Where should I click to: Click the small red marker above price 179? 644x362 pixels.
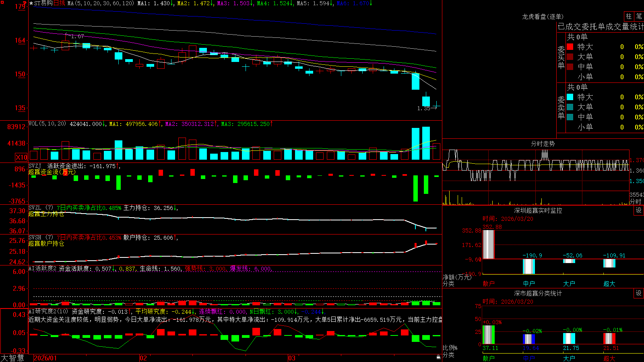pyautogui.click(x=24, y=4)
